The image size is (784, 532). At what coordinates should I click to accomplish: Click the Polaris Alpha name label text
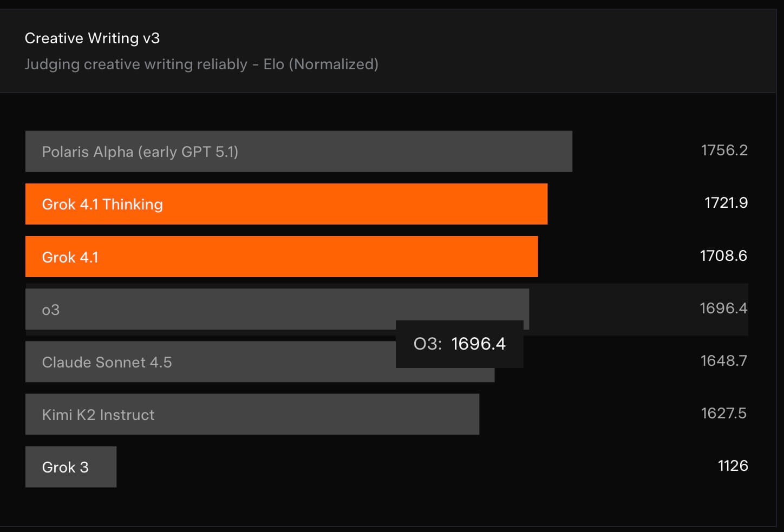tap(140, 152)
